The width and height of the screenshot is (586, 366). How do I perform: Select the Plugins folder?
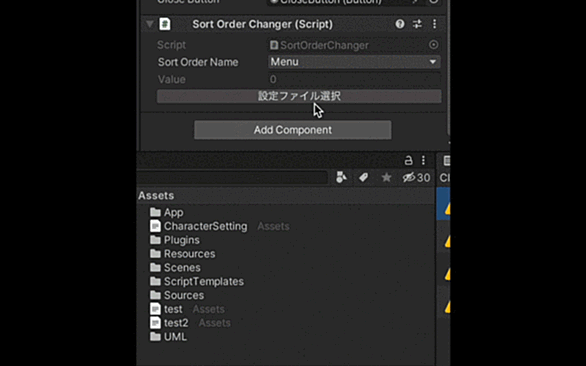click(182, 240)
